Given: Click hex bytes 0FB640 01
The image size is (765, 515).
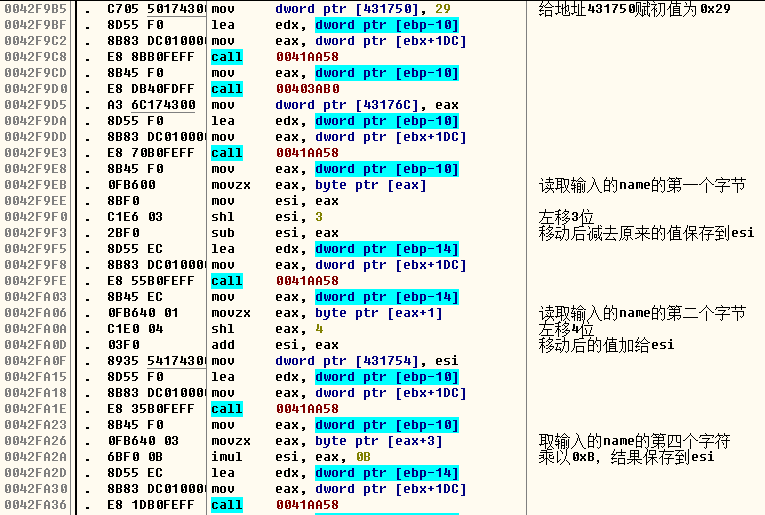Looking at the screenshot, I should click(x=143, y=313).
